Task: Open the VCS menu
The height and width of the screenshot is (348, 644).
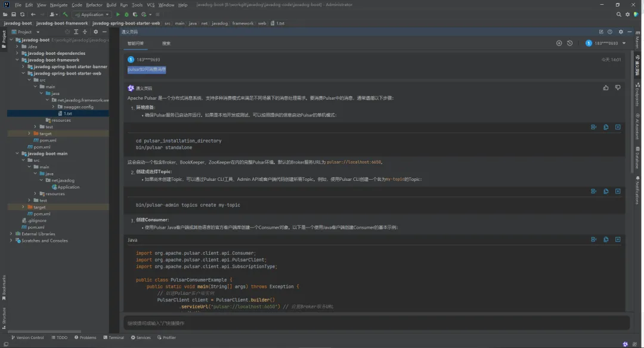Action: [x=151, y=5]
